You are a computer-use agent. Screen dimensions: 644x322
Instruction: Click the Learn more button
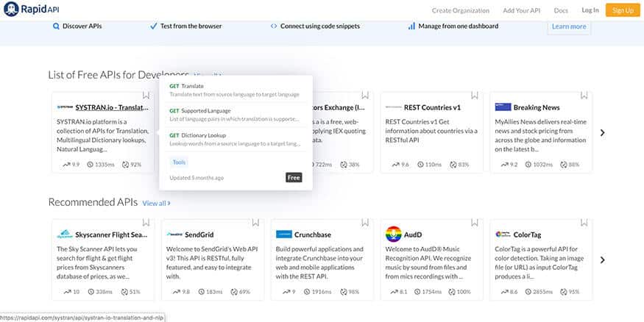pyautogui.click(x=569, y=26)
